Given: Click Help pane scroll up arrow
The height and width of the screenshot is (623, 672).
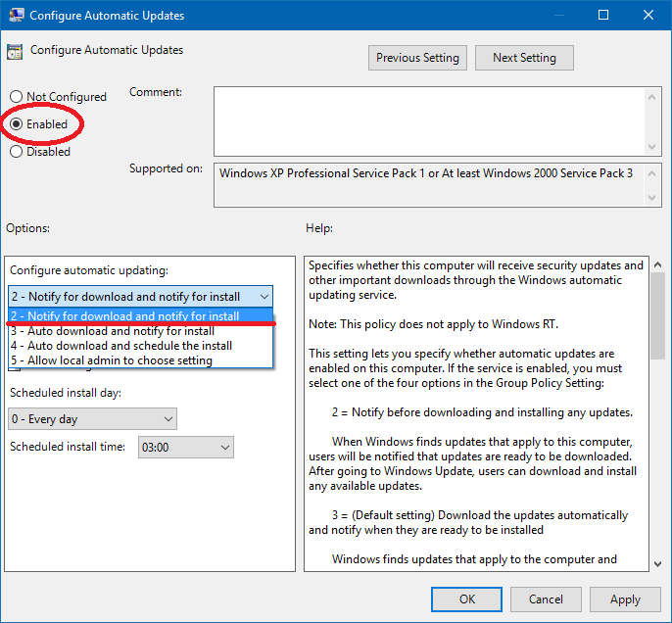Looking at the screenshot, I should [657, 264].
